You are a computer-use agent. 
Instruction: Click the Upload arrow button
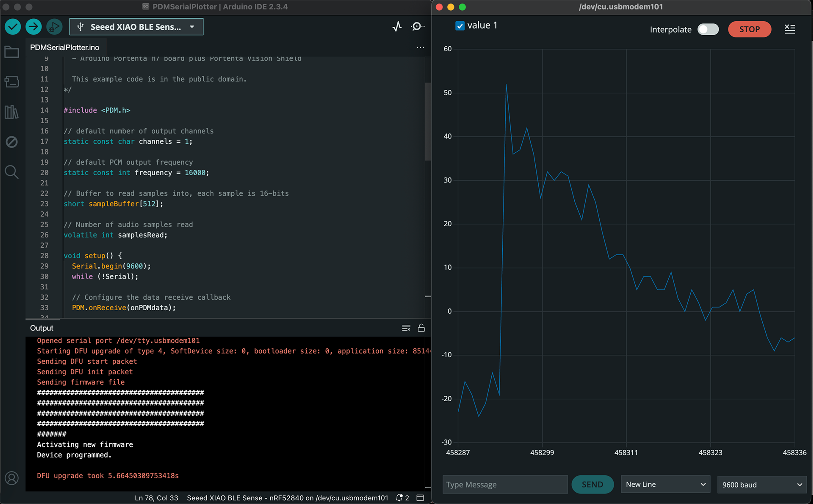coord(33,27)
